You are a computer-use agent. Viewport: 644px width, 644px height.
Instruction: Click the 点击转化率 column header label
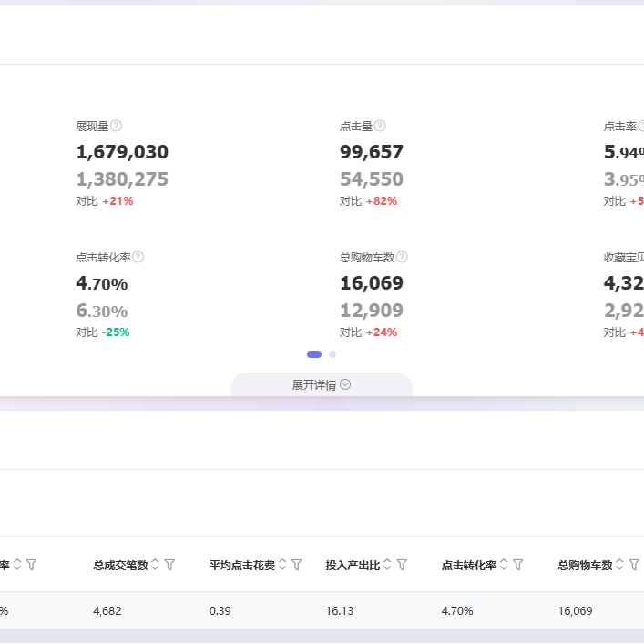(468, 565)
